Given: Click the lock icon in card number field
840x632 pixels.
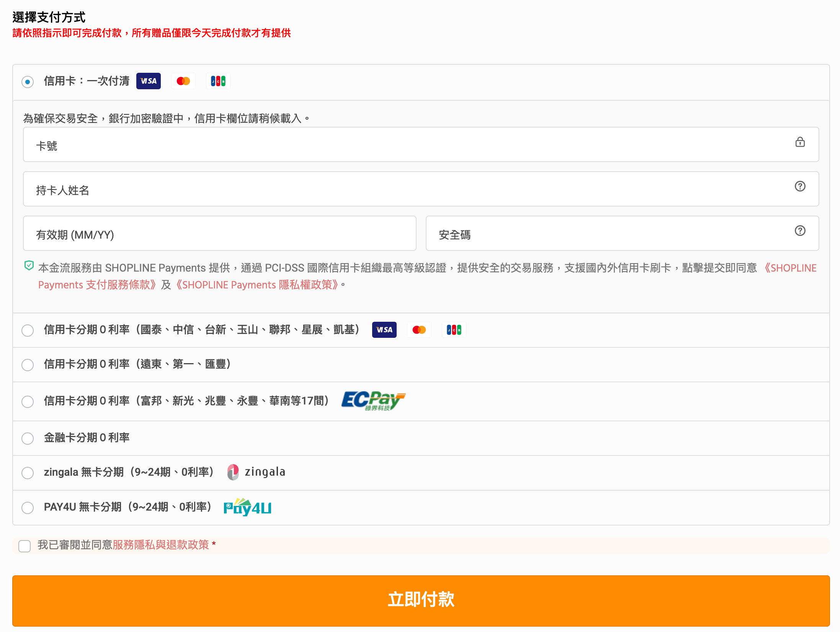Looking at the screenshot, I should (800, 142).
